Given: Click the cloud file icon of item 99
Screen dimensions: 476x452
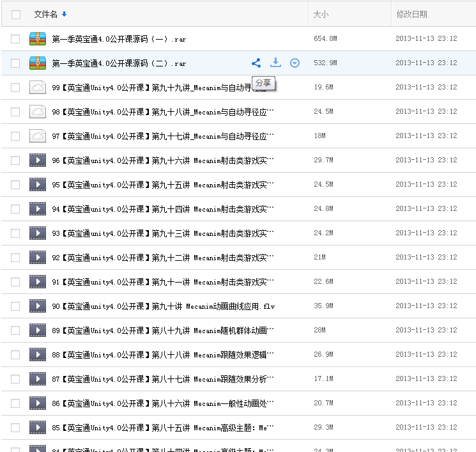Looking at the screenshot, I should (x=38, y=88).
